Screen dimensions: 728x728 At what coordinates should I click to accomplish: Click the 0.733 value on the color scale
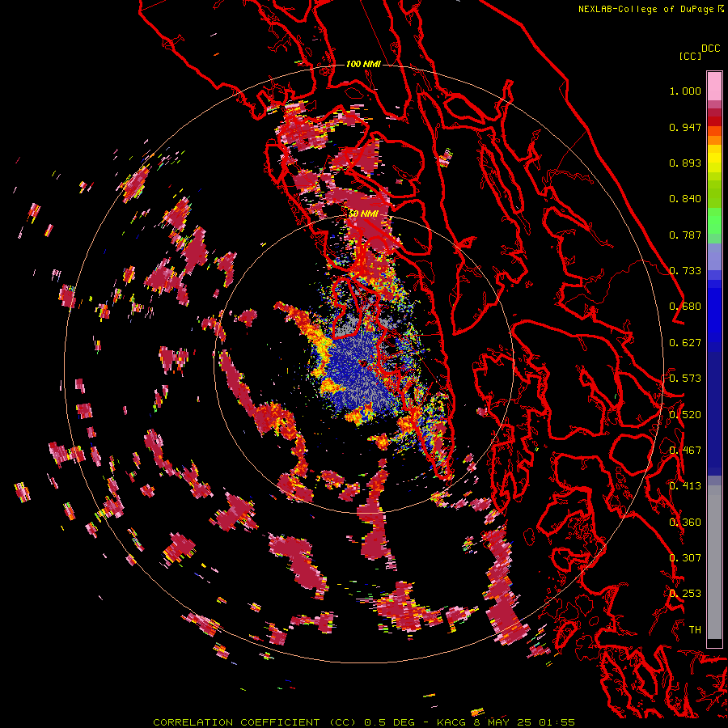coord(685,271)
